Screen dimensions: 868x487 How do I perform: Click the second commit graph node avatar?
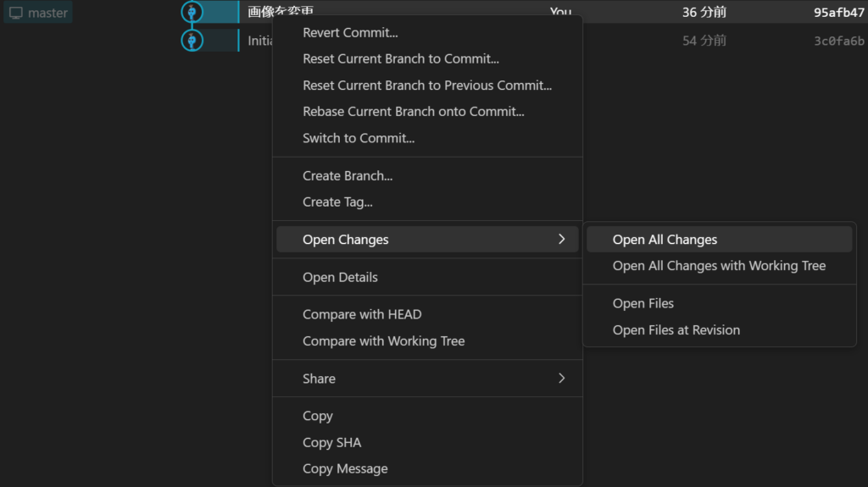[192, 40]
